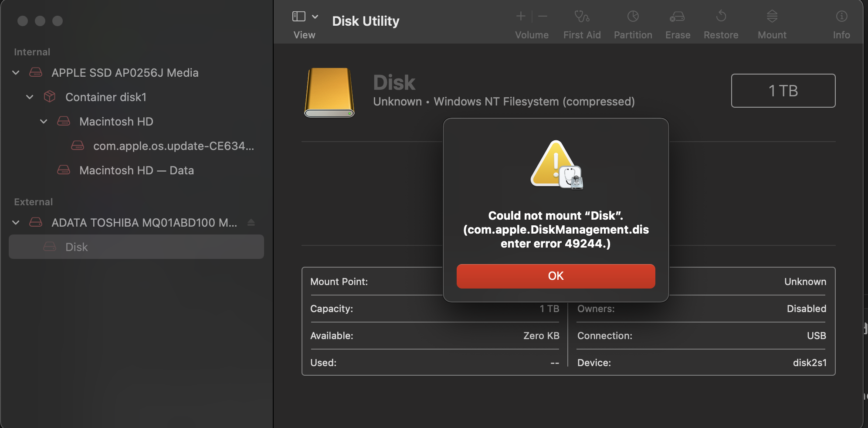Click the Restore arrow icon

(x=721, y=17)
